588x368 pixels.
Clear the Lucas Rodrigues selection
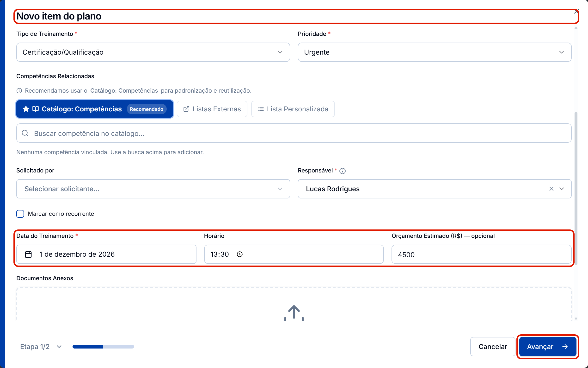click(x=551, y=189)
